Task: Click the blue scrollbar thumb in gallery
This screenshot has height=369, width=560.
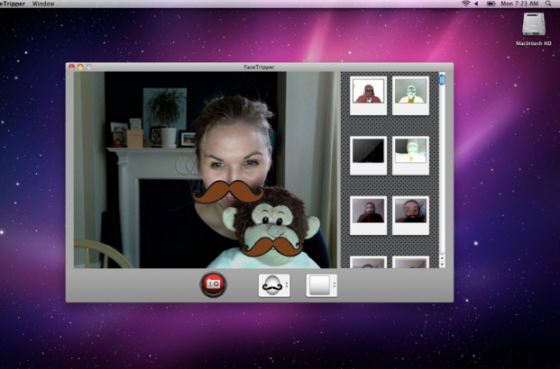Action: 442,79
